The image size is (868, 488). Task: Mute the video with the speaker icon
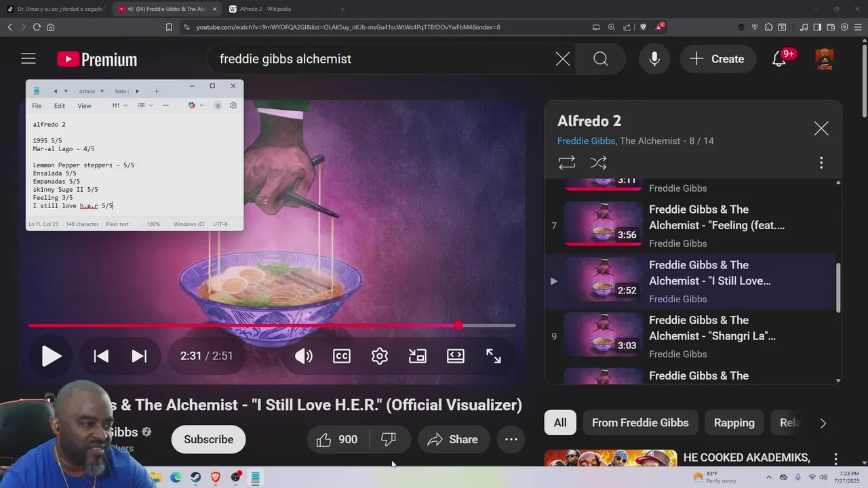tap(304, 356)
